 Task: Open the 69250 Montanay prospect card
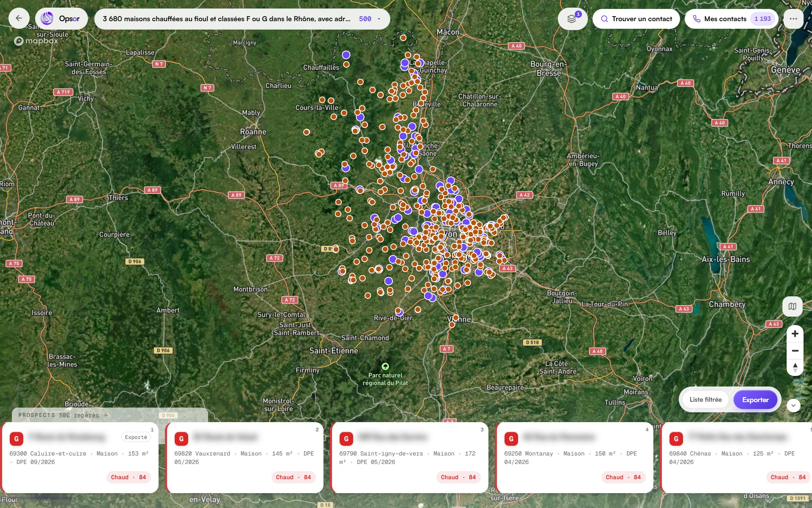pos(575,458)
